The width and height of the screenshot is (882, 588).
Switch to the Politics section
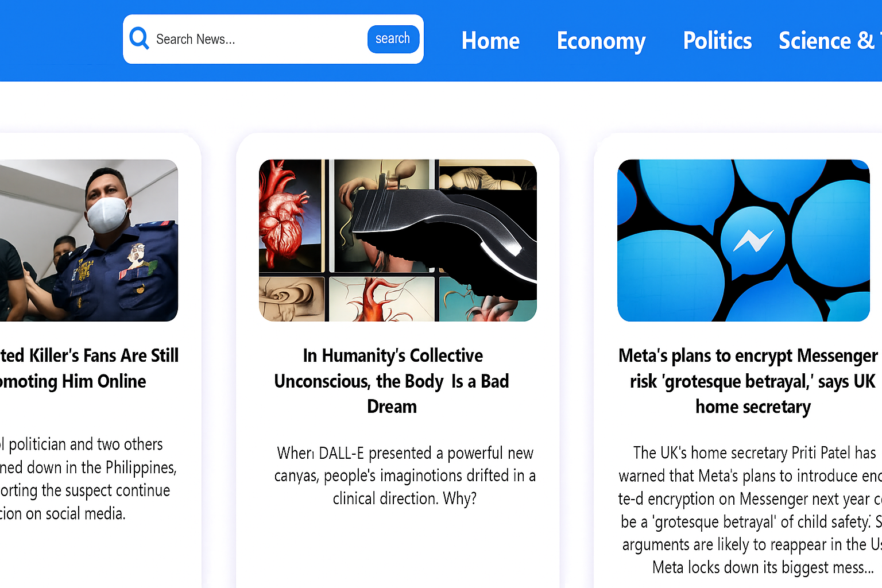coord(717,41)
